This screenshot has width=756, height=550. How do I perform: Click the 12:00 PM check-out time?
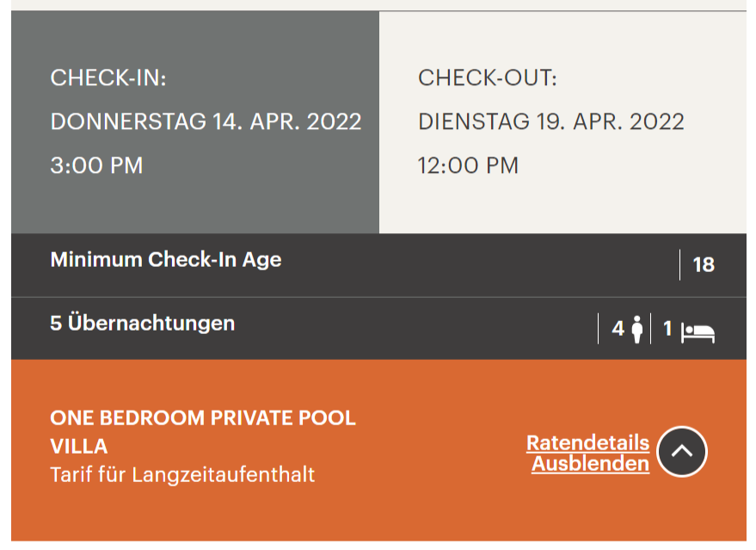[468, 165]
